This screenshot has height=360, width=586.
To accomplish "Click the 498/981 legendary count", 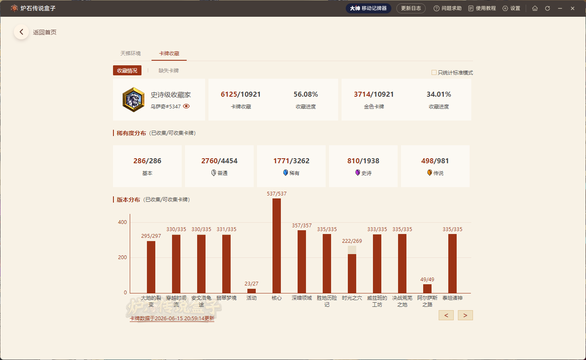I will [435, 161].
